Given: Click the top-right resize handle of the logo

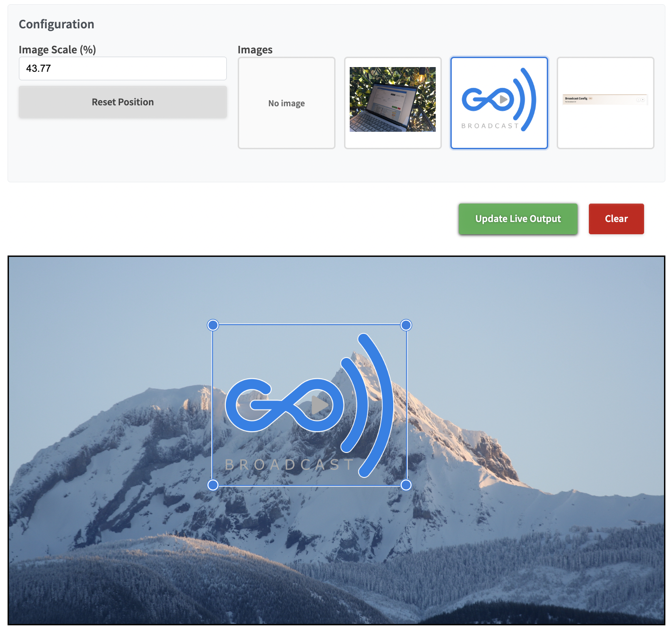Looking at the screenshot, I should coord(406,325).
